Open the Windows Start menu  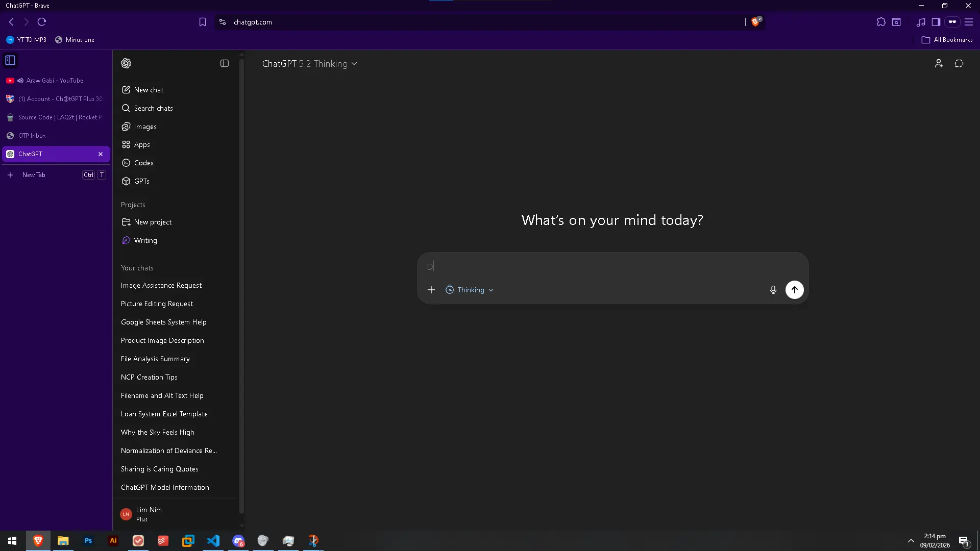pos(12,541)
